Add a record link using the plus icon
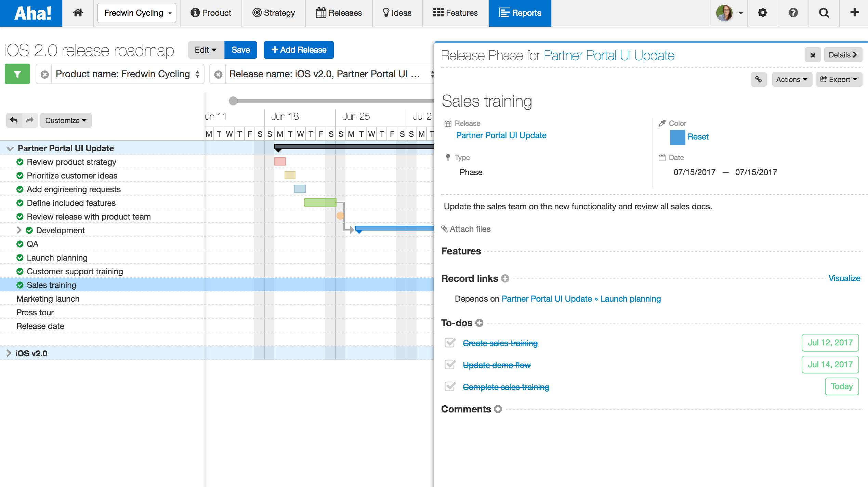Screen dimensions: 868x487 coord(506,278)
